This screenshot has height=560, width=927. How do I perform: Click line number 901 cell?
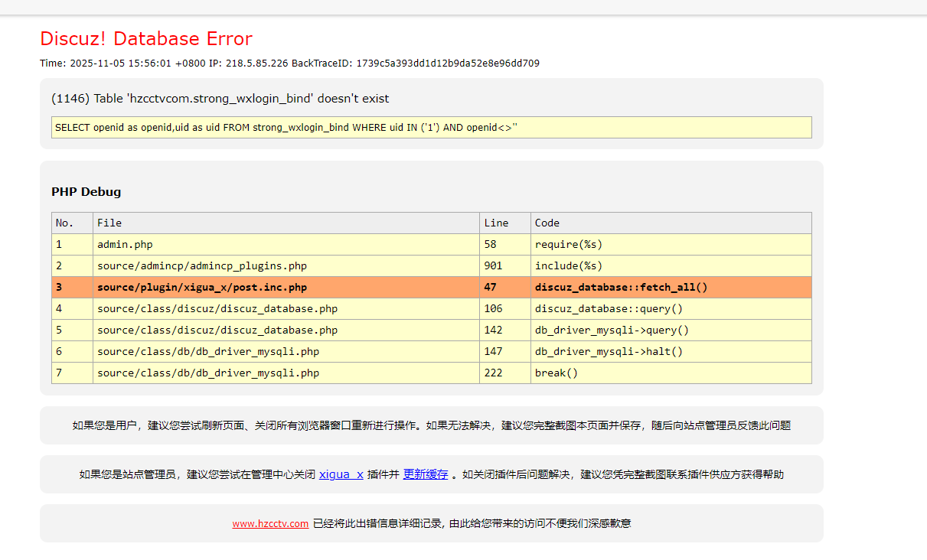pos(505,266)
